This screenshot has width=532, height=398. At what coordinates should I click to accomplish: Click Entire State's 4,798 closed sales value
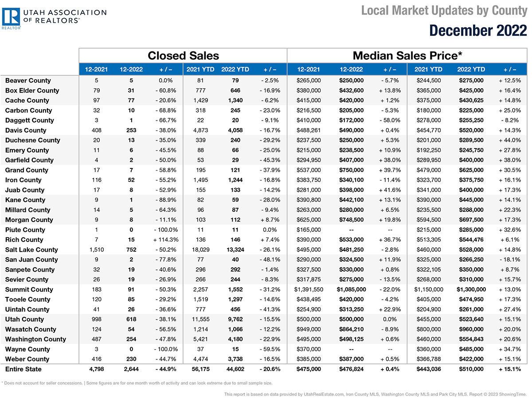98,369
